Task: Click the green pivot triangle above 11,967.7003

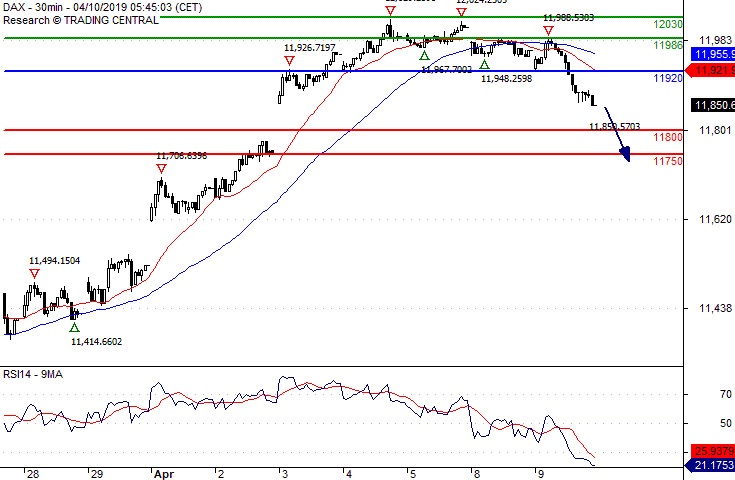Action: click(424, 56)
